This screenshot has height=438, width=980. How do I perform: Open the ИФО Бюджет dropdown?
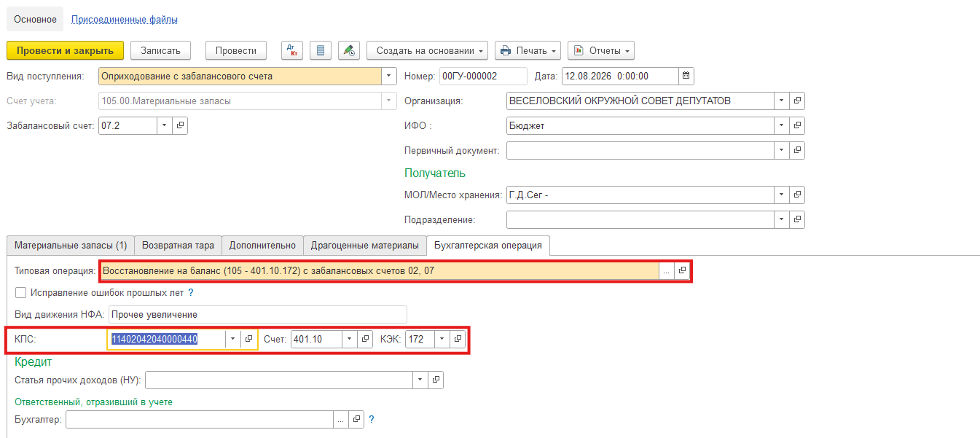tap(782, 125)
